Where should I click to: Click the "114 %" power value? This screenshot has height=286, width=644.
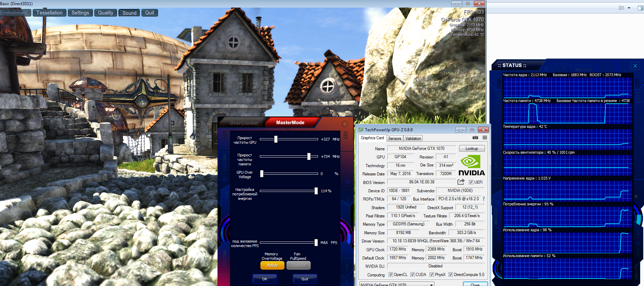(326, 191)
